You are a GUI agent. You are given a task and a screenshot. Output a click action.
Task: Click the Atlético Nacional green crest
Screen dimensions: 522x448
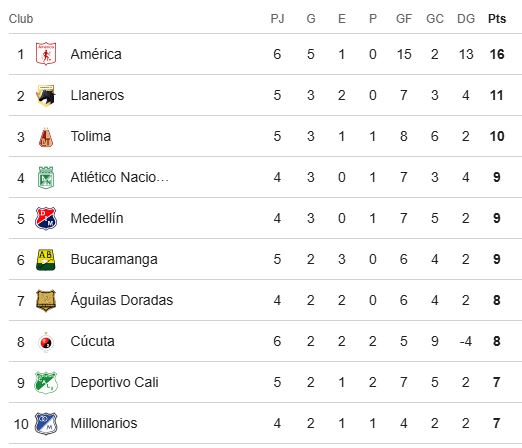coord(46,177)
